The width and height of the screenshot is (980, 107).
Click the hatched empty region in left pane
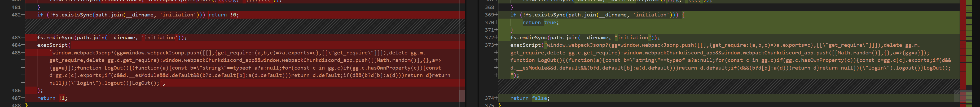click(244, 26)
